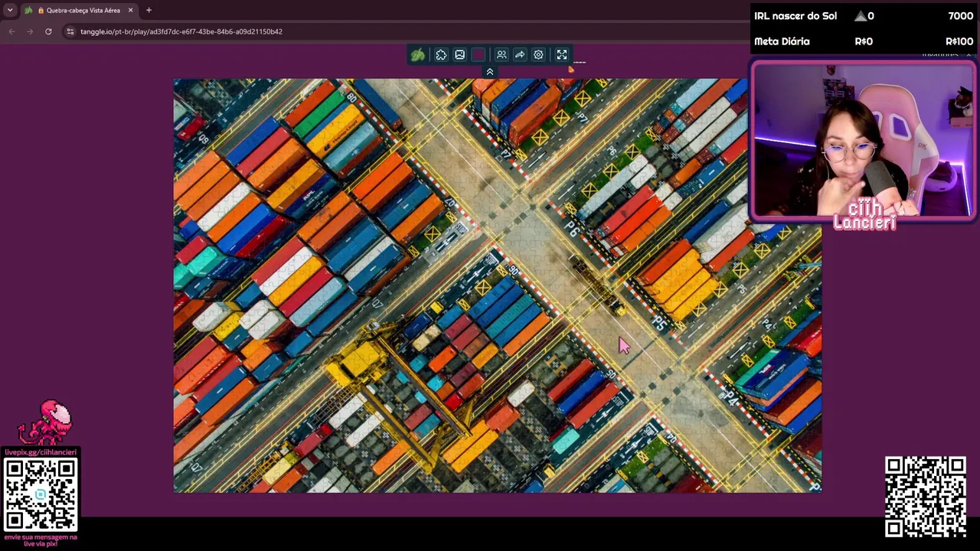Show the puzzle reference image preview
This screenshot has width=980, height=551.
[x=459, y=55]
